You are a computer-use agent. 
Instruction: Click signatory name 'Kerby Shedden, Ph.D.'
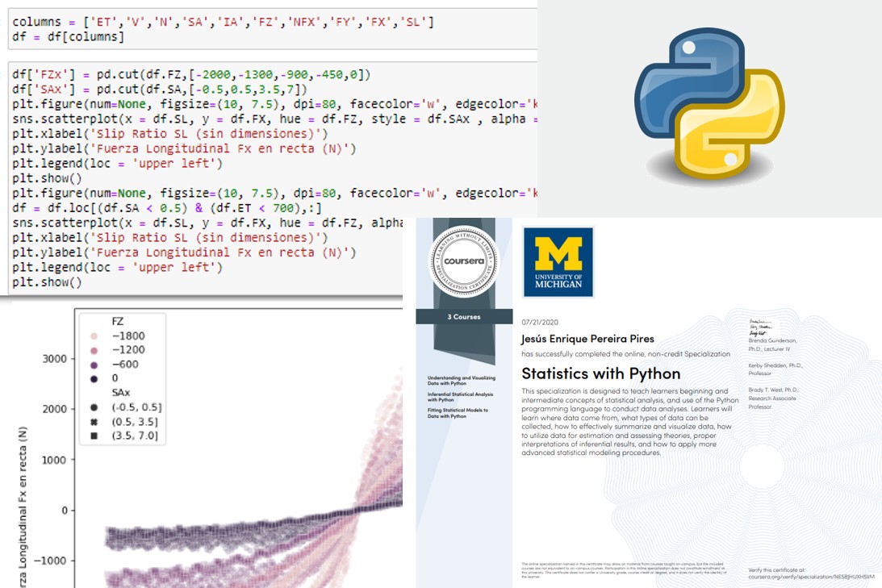click(775, 365)
